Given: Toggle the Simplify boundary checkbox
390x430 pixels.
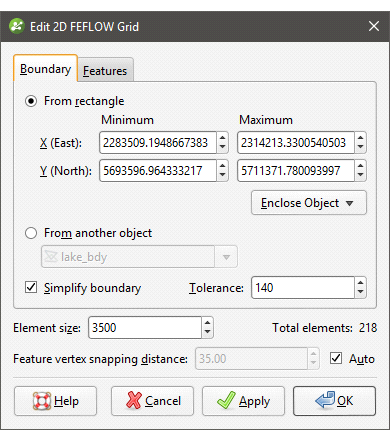Looking at the screenshot, I should tap(31, 287).
